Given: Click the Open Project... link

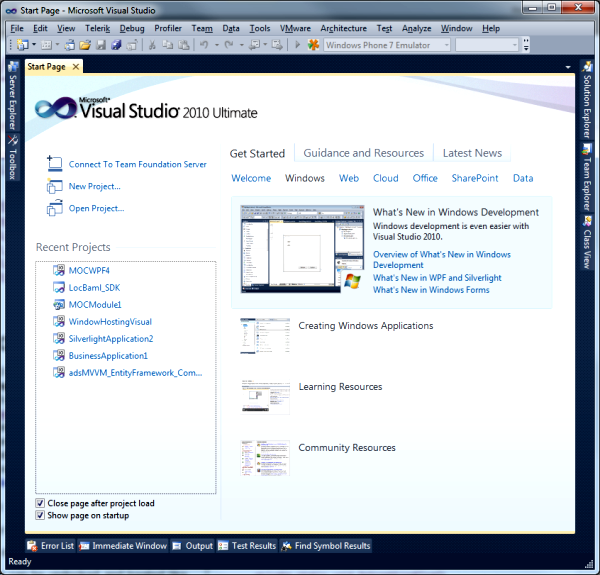Looking at the screenshot, I should [x=96, y=208].
